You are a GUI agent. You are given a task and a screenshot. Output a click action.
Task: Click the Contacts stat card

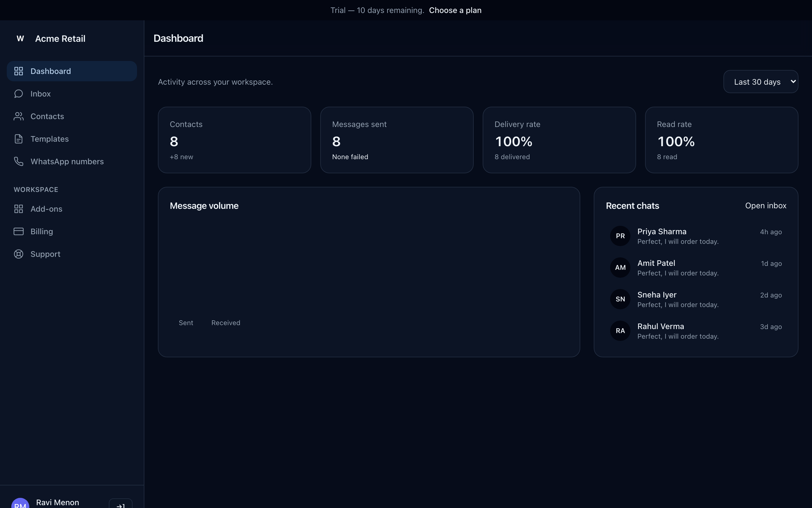[235, 140]
